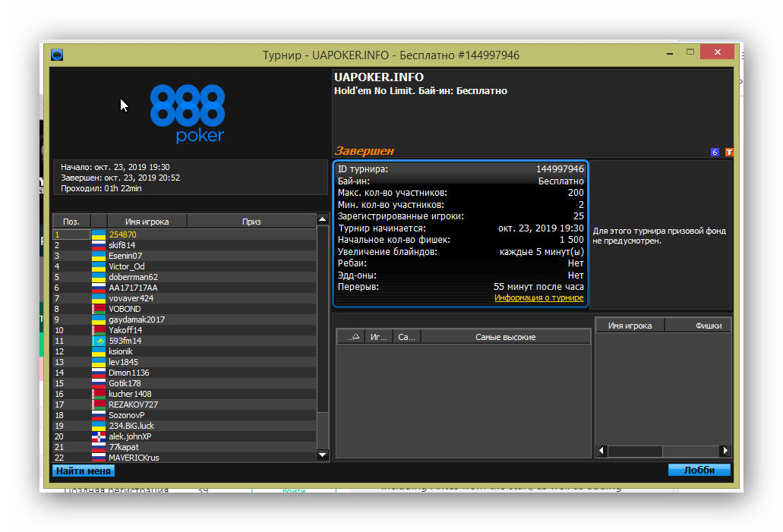This screenshot has width=783, height=532.
Task: Select the player name "Esenin07"
Action: point(125,256)
